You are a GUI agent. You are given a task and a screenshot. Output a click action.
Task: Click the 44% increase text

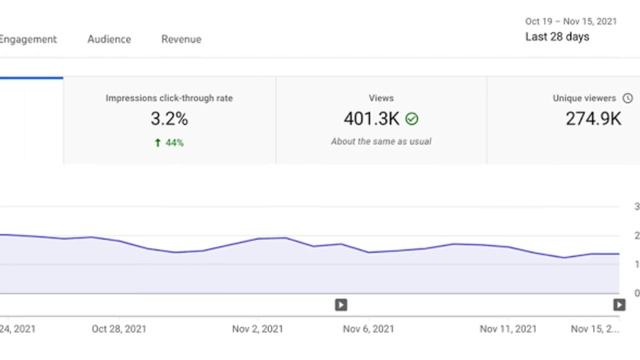pos(175,142)
